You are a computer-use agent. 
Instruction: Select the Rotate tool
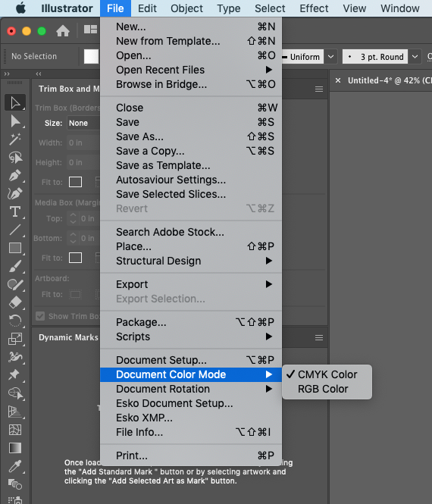pos(15,321)
